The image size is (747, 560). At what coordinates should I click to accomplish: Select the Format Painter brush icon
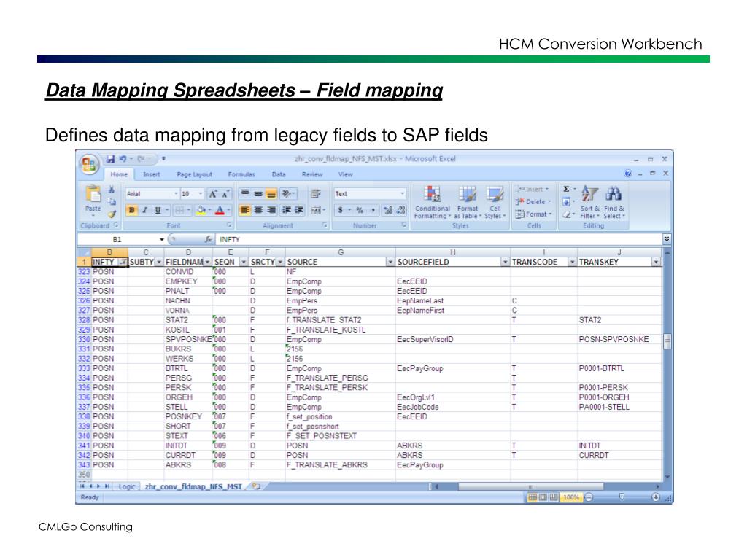click(x=112, y=214)
